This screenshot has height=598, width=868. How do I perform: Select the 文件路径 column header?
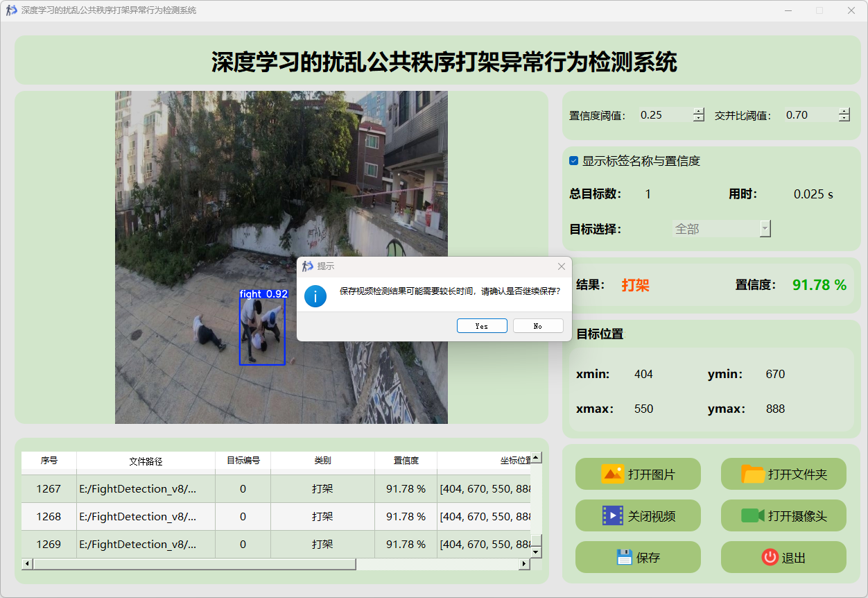pyautogui.click(x=146, y=461)
